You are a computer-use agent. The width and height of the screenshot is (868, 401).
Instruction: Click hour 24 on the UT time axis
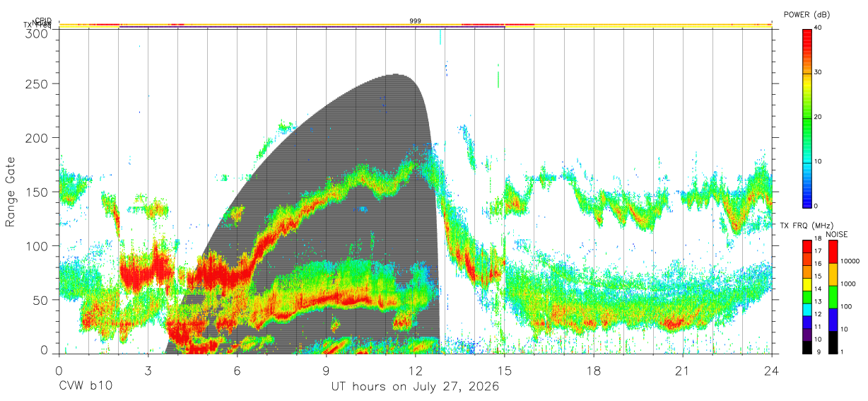tap(771, 371)
